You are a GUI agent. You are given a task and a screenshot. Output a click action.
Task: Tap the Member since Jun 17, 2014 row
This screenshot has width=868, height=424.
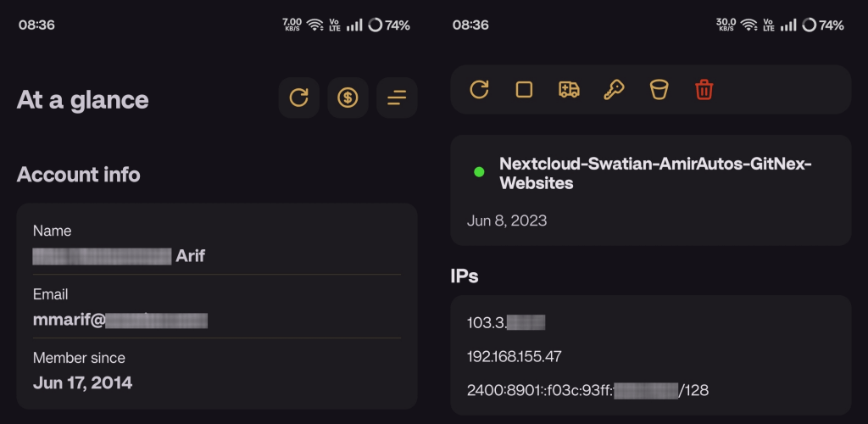tap(216, 371)
